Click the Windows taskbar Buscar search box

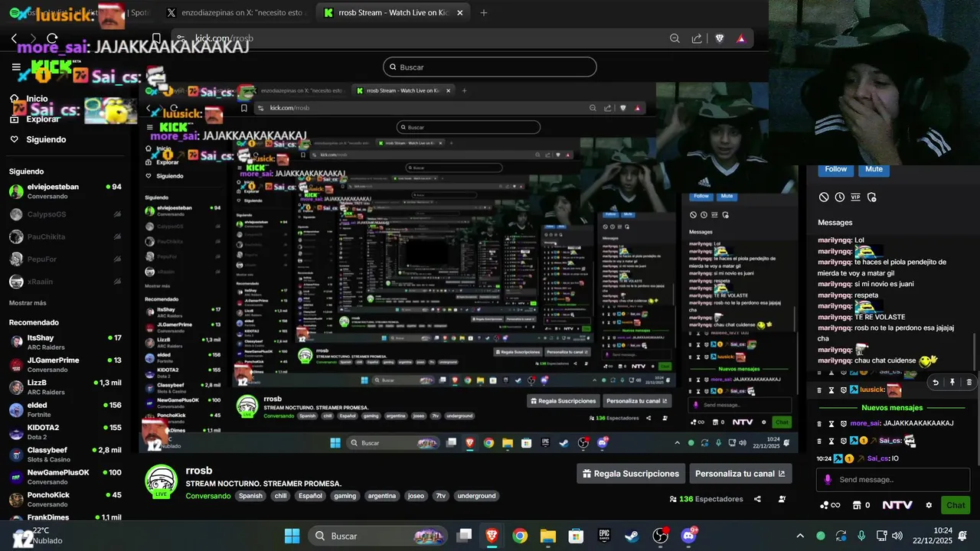378,536
